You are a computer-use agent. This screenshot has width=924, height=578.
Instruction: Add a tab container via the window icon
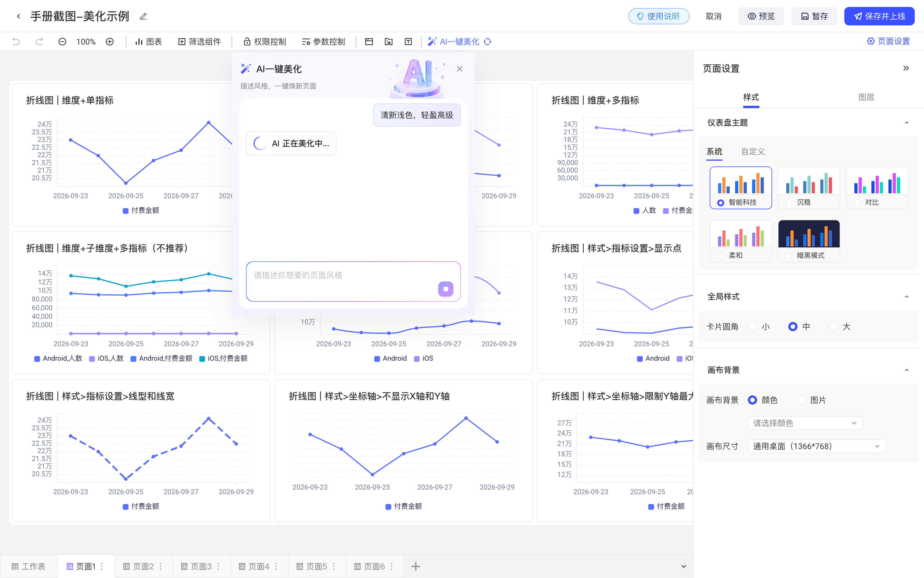coord(369,41)
